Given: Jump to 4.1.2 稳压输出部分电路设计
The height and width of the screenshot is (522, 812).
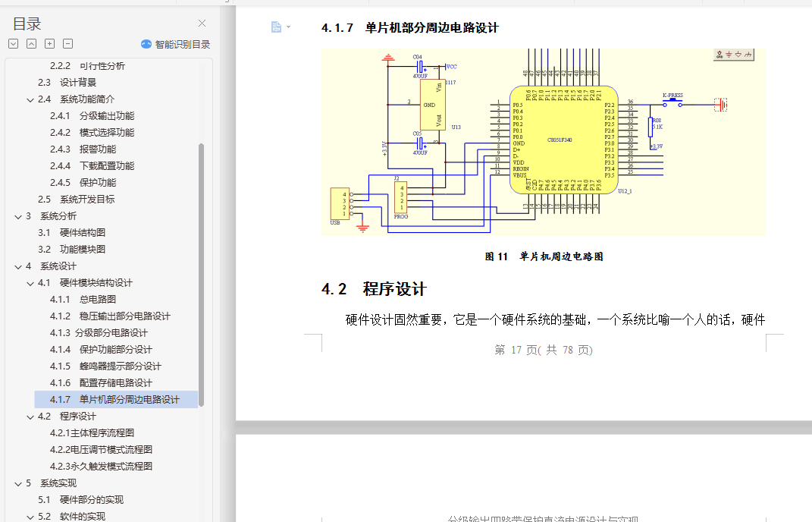Looking at the screenshot, I should [x=110, y=316].
